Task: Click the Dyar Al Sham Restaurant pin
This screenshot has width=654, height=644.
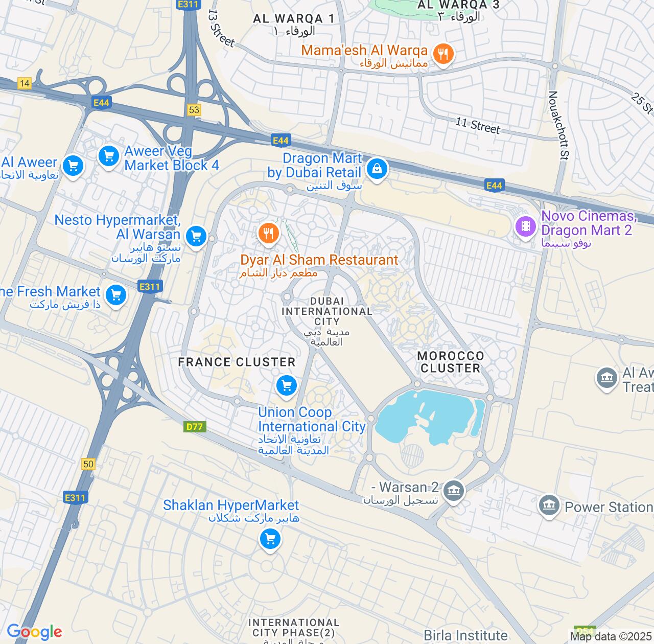Action: click(x=268, y=234)
